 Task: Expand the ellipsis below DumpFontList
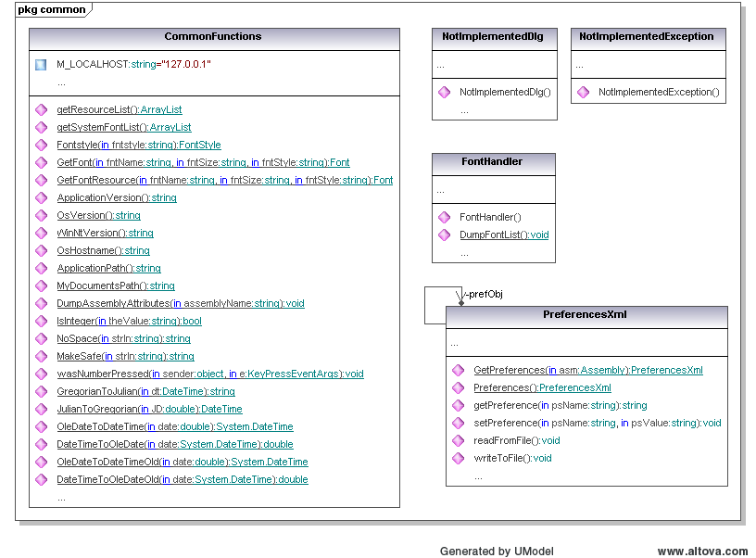pyautogui.click(x=464, y=254)
